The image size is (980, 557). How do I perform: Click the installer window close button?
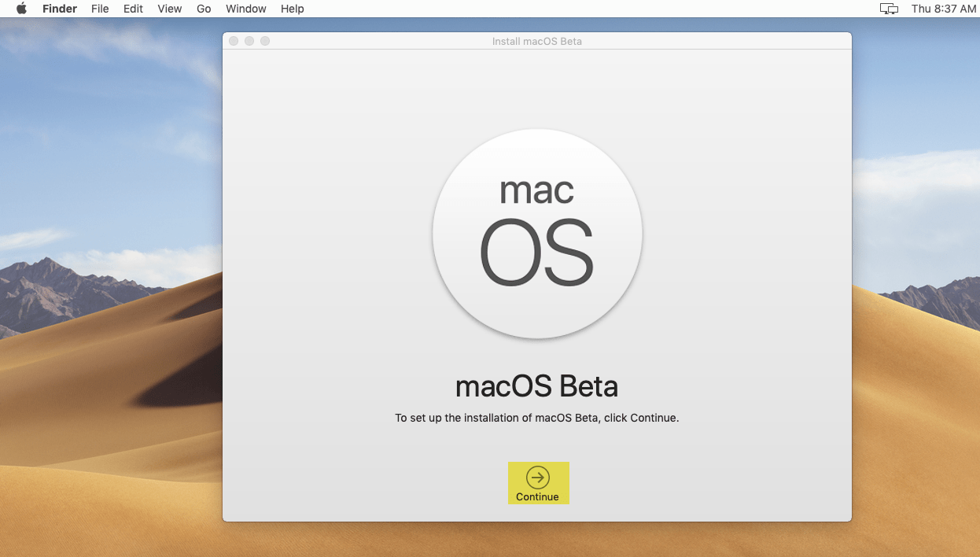pyautogui.click(x=234, y=41)
